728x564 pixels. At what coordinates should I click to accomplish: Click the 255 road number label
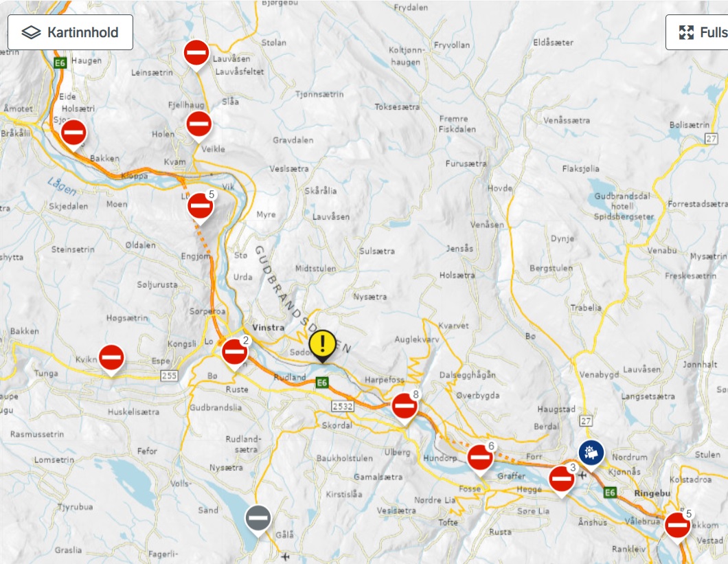(170, 375)
